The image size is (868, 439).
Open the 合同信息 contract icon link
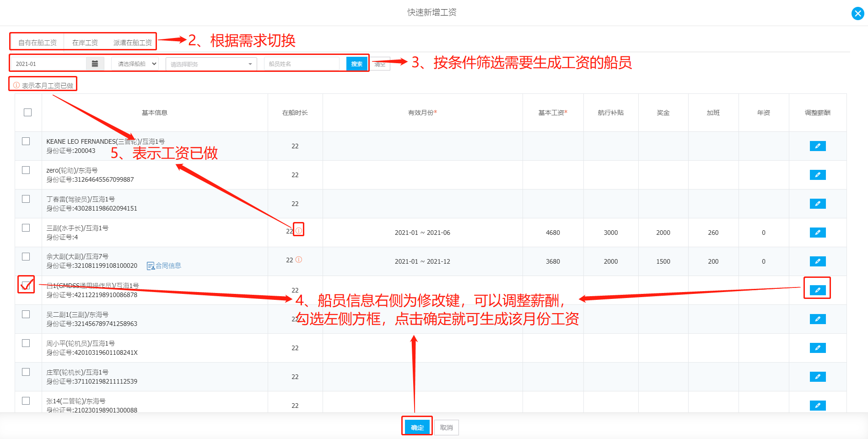pyautogui.click(x=164, y=266)
